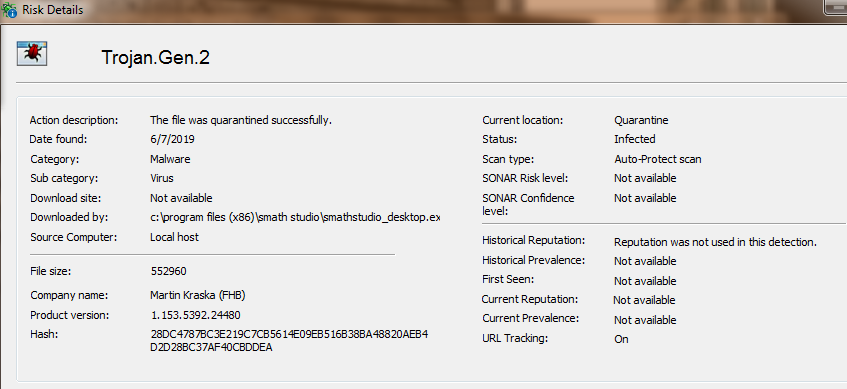Click the Quarantine current location value
Viewport: 847px width, 389px height.
click(x=641, y=120)
